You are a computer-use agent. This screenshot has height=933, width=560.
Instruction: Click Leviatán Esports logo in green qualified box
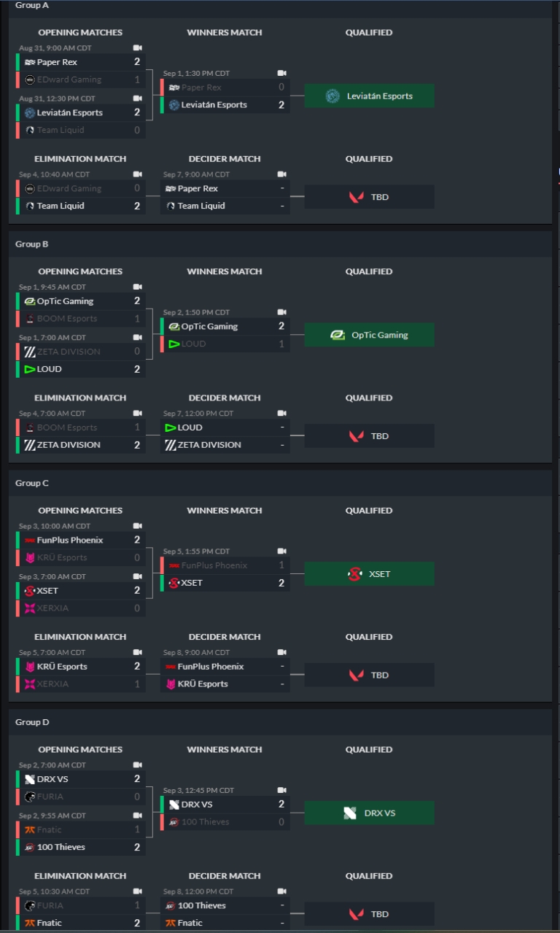333,96
